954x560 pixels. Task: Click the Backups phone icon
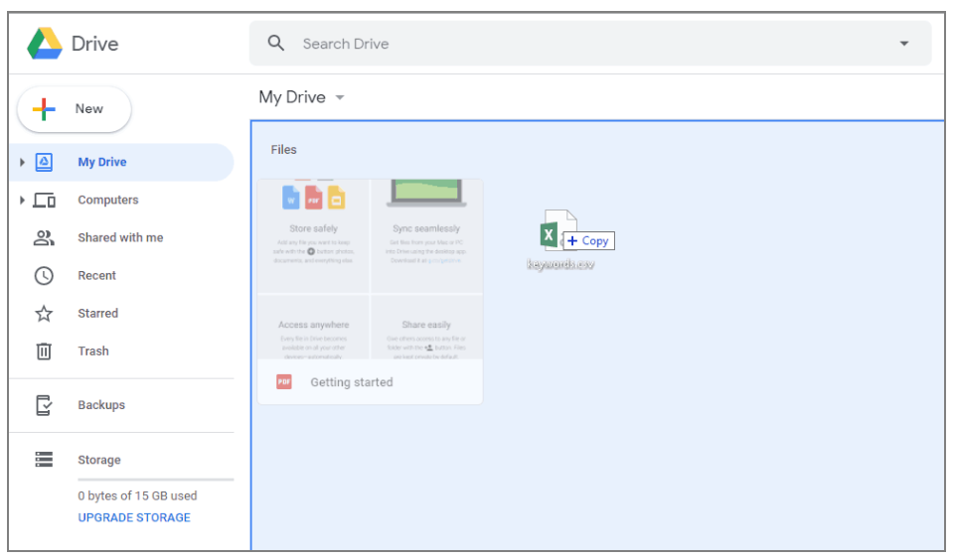(44, 405)
